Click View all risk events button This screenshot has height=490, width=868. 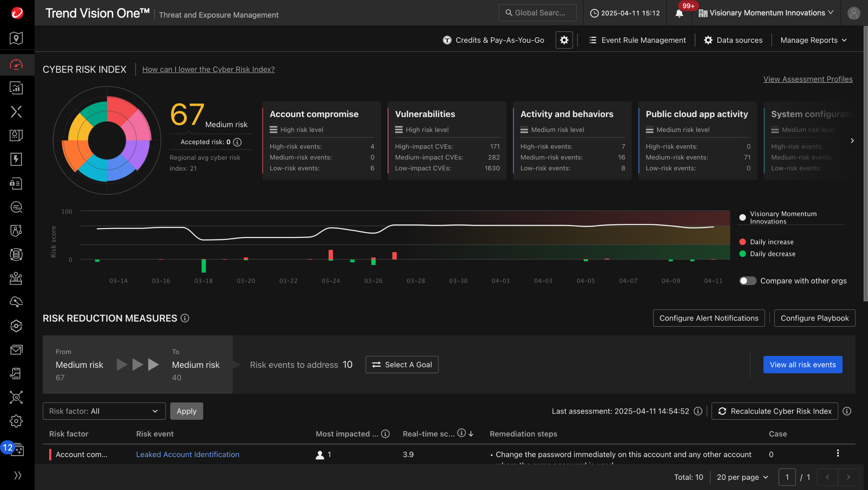(x=803, y=364)
